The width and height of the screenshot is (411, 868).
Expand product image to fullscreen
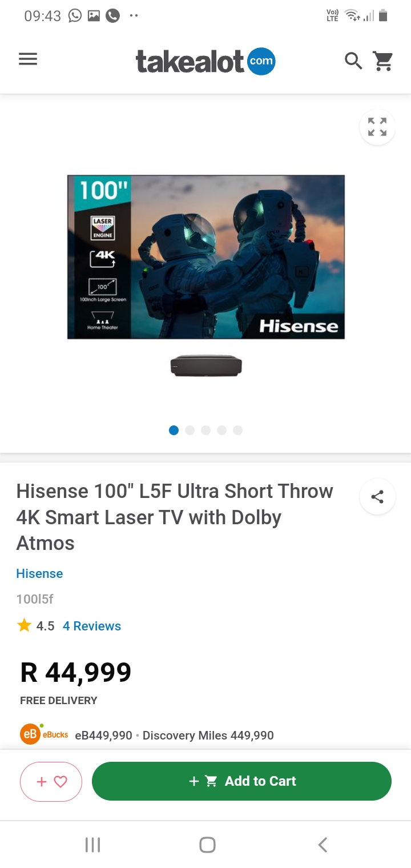point(377,127)
